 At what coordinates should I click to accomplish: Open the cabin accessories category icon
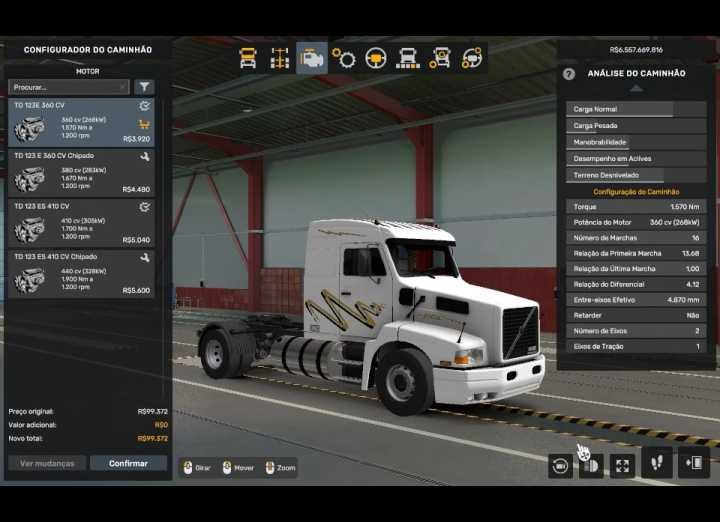point(472,58)
